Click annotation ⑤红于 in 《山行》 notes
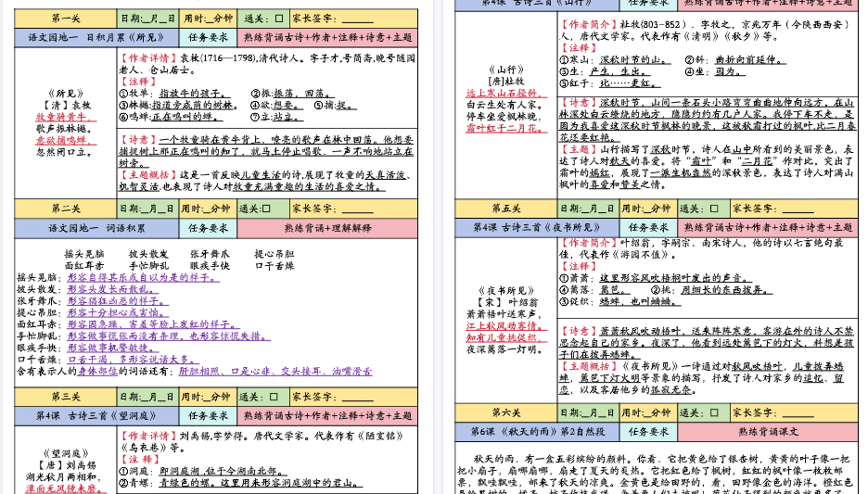The width and height of the screenshot is (868, 494). point(610,83)
